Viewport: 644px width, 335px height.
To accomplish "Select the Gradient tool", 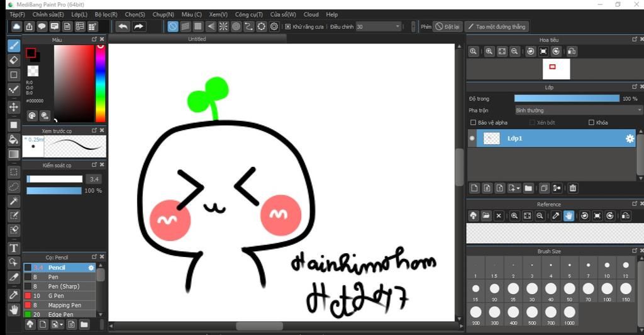I will (x=14, y=154).
